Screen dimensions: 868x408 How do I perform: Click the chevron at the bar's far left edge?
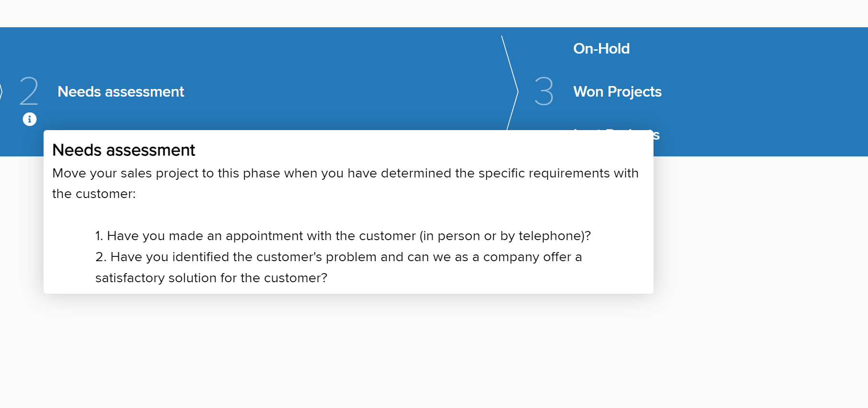coord(1,91)
